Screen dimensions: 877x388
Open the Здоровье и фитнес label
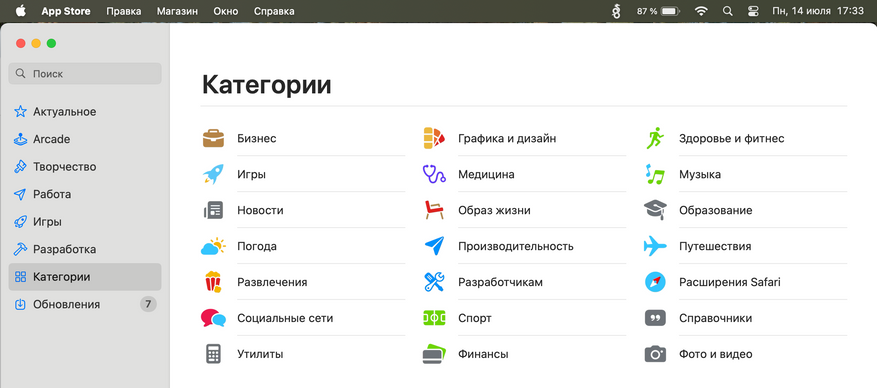[x=732, y=138]
